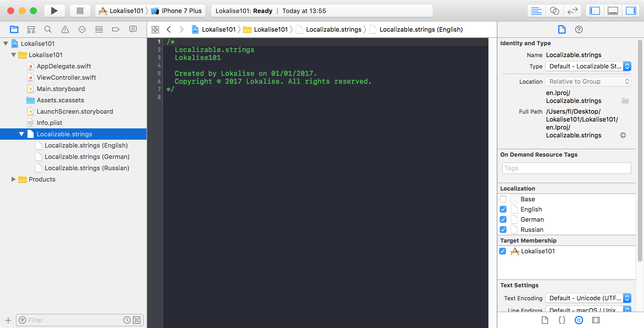
Task: Show the Assistant editor
Action: point(554,11)
